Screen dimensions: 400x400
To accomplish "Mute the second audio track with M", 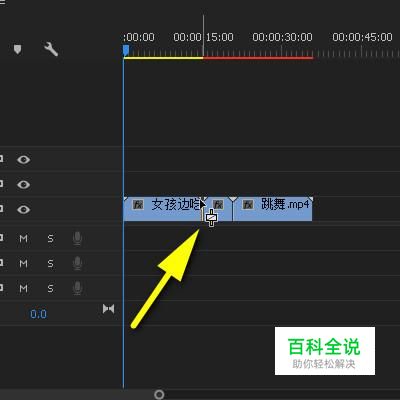I will [x=23, y=264].
